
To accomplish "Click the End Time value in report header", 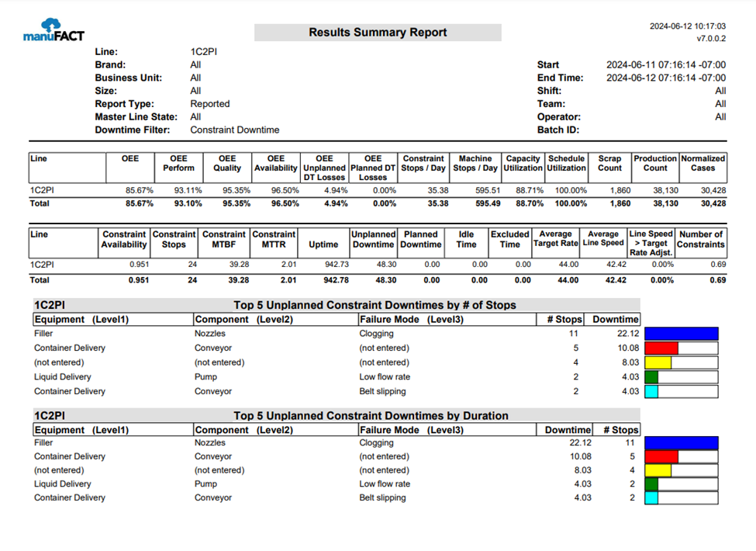I will coord(666,78).
